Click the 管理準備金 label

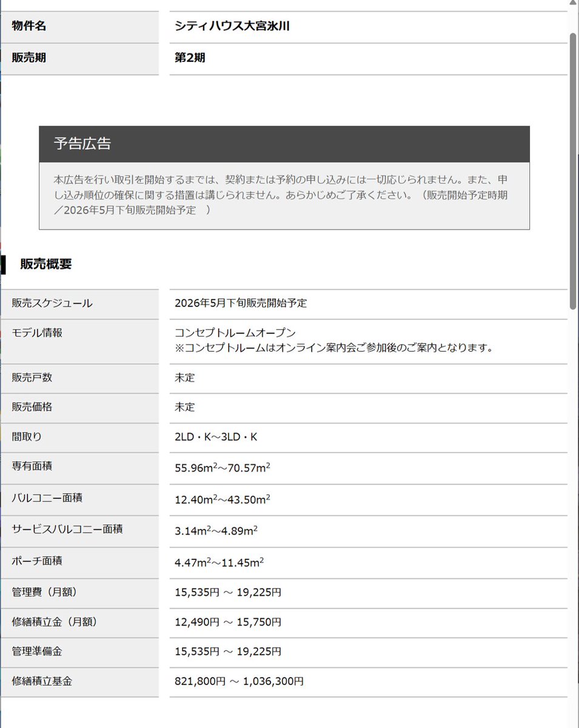pyautogui.click(x=37, y=652)
